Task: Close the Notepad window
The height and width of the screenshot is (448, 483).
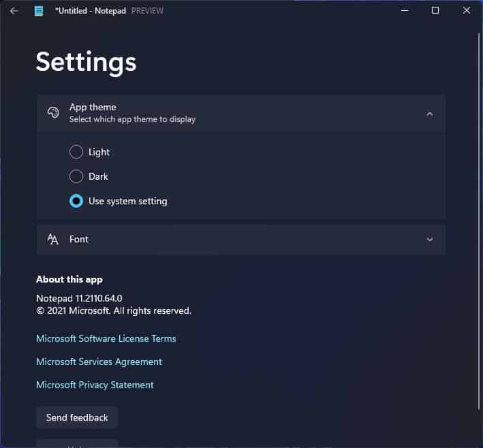Action: click(x=467, y=11)
